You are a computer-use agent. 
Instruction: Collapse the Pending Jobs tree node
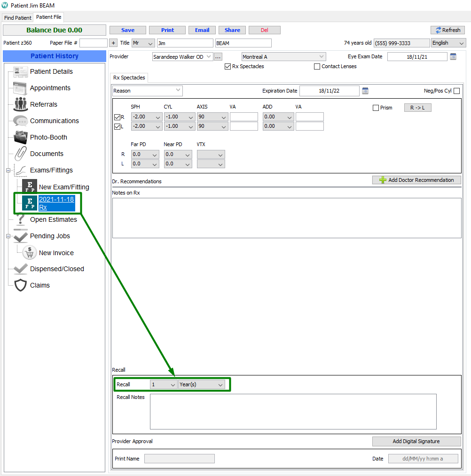8,236
